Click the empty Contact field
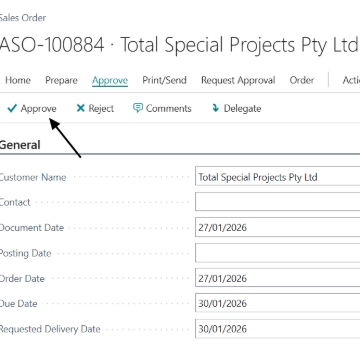The height and width of the screenshot is (360, 360). [278, 202]
